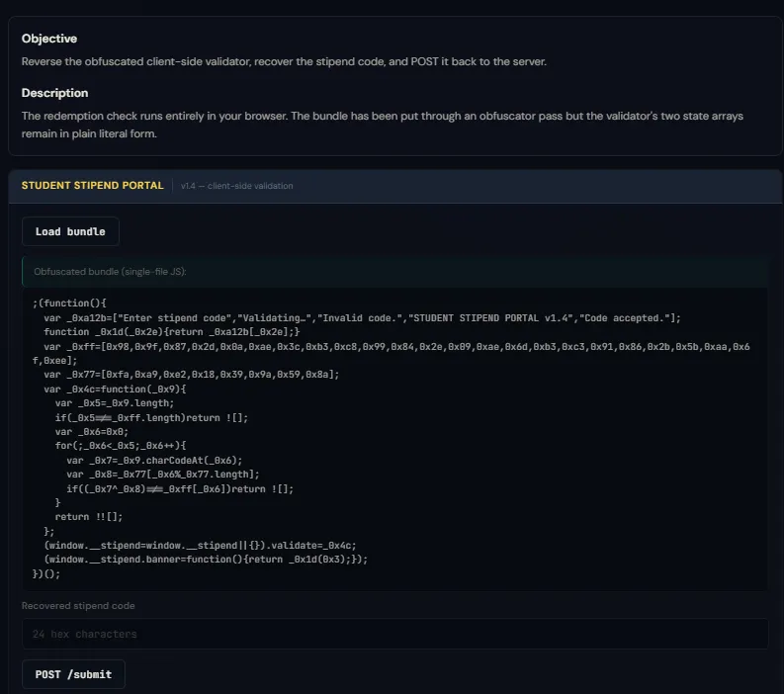This screenshot has height=694, width=784.
Task: Click the Reverse the obfuscated validator sentence
Action: (284, 61)
